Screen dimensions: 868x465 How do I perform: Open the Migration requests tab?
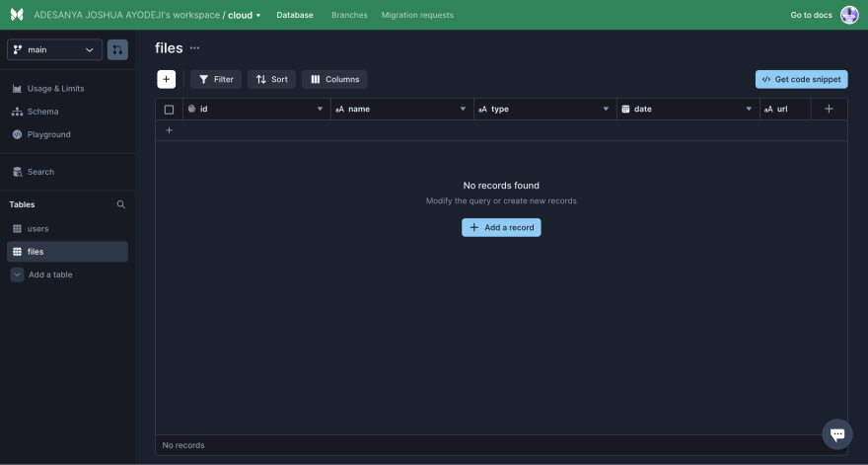tap(417, 15)
